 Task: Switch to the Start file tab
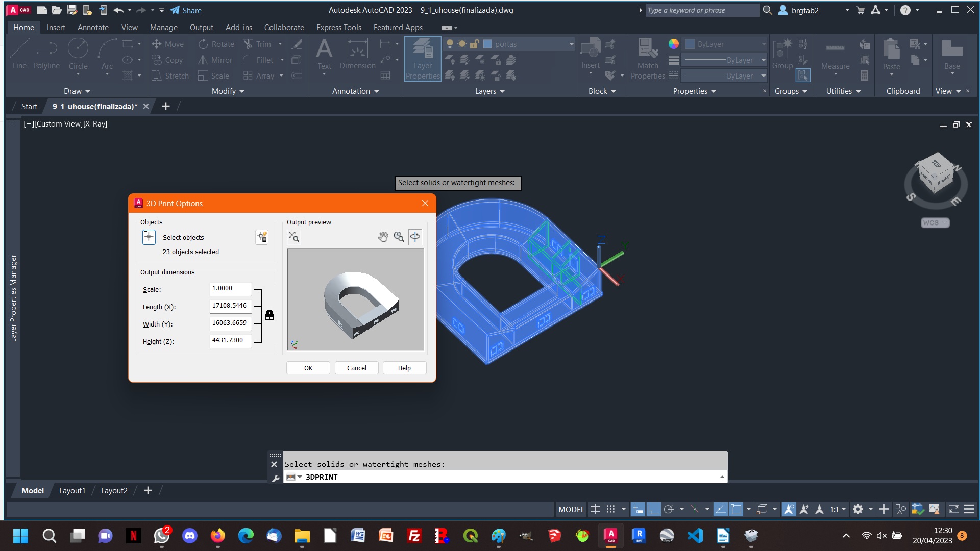click(x=29, y=106)
